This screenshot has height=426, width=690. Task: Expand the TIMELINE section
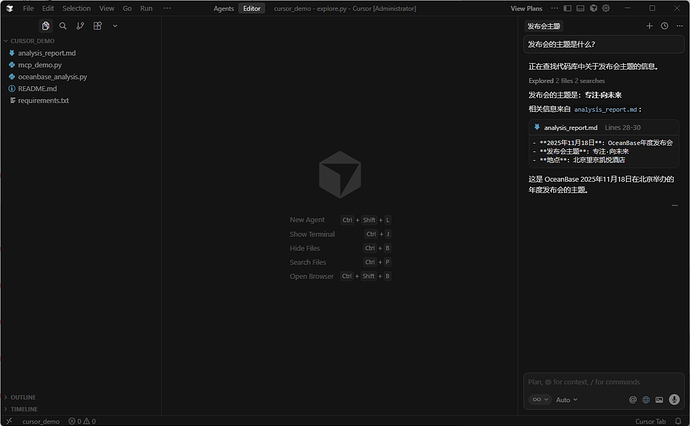[23, 409]
